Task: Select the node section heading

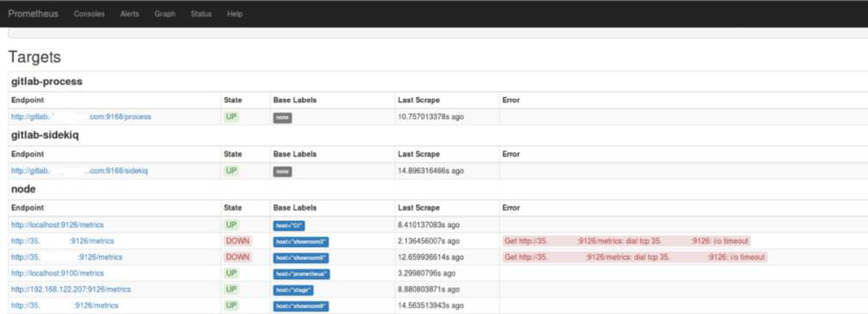Action: click(x=23, y=189)
